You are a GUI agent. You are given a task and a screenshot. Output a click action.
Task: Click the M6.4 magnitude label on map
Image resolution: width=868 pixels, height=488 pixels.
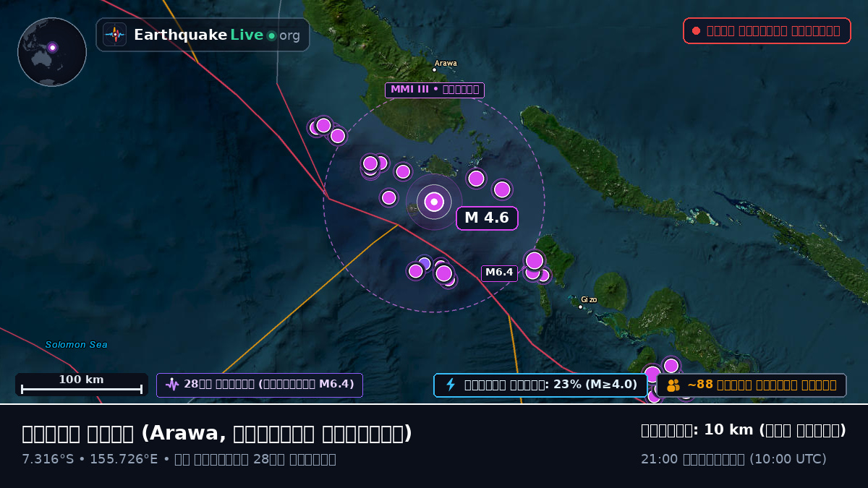coord(499,273)
